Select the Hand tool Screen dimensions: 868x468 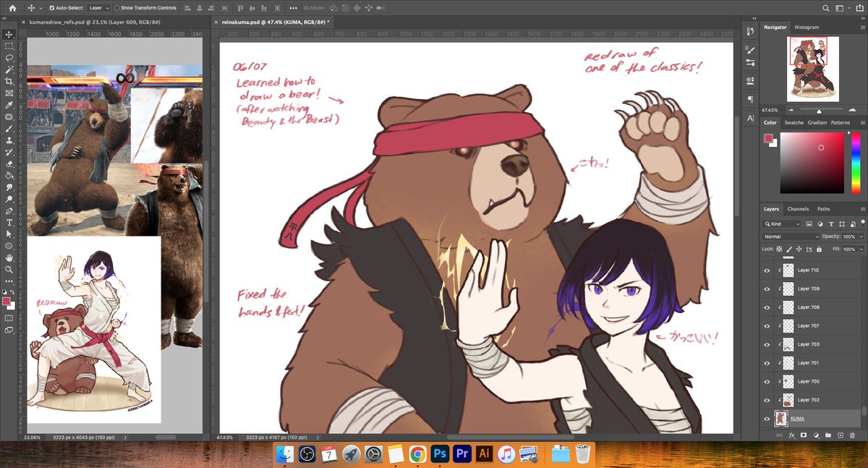(x=9, y=258)
